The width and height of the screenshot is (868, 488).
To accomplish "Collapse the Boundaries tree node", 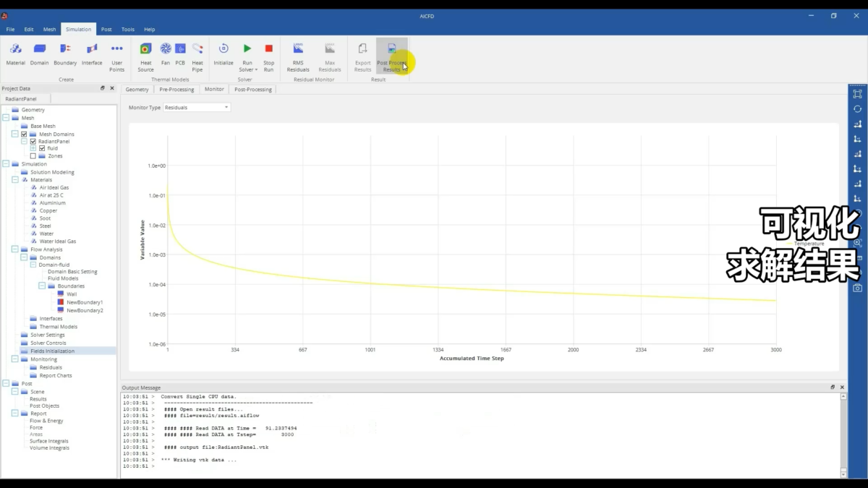I will [x=42, y=286].
